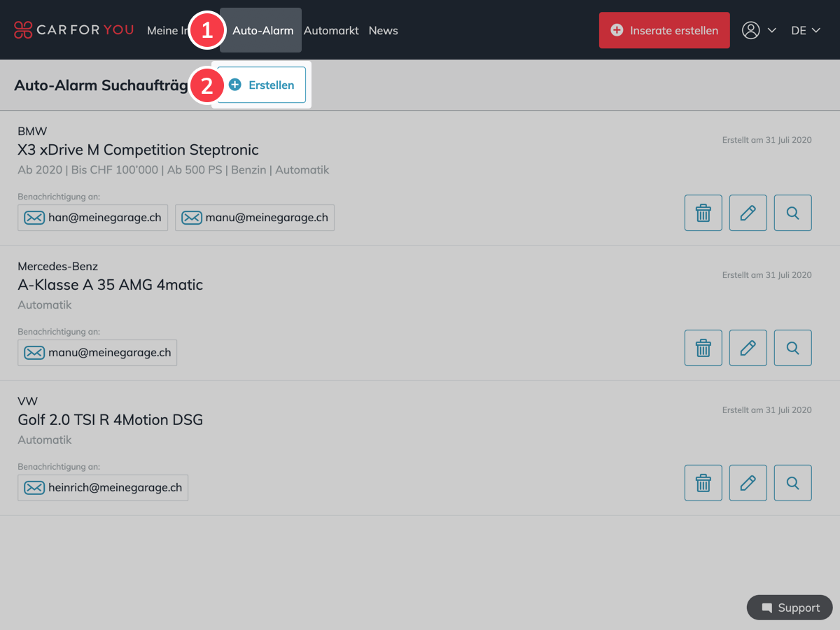This screenshot has width=840, height=630.
Task: Open search for VW Golf alert
Action: click(793, 483)
